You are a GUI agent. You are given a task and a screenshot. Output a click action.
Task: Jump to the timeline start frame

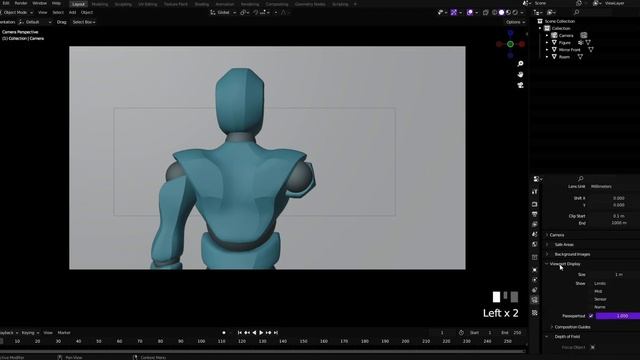(240, 333)
